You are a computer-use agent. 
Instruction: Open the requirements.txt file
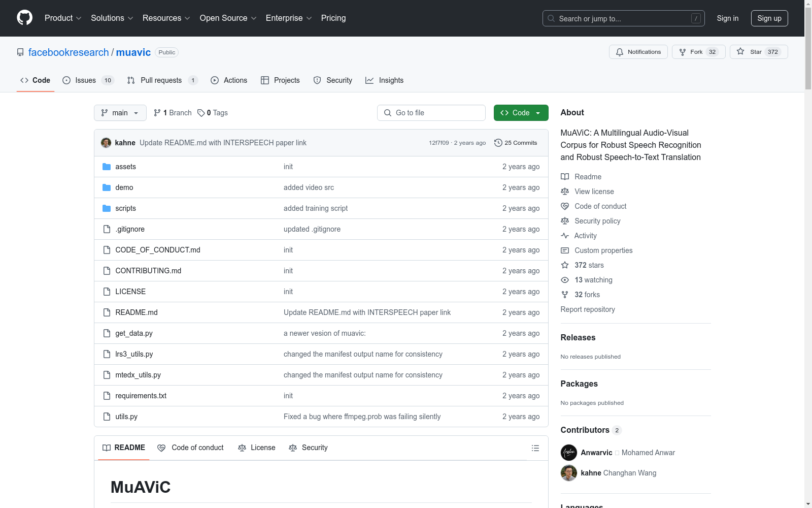coord(141,396)
